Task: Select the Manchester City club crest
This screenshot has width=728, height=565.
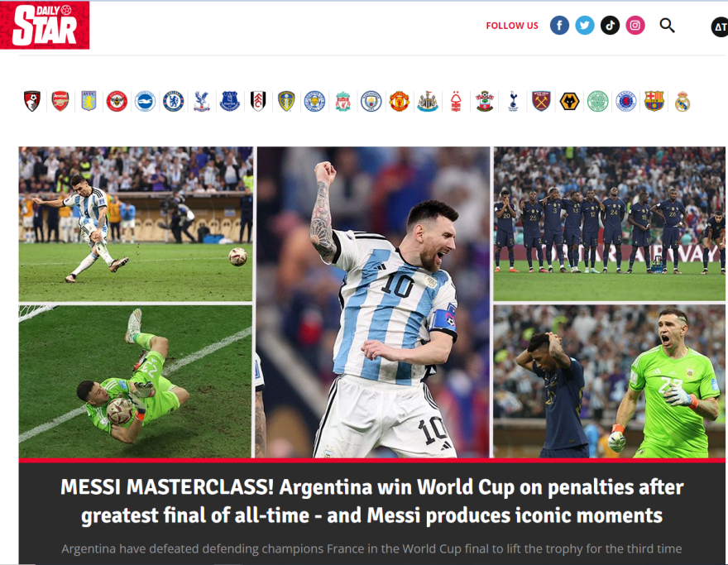Action: click(x=371, y=101)
